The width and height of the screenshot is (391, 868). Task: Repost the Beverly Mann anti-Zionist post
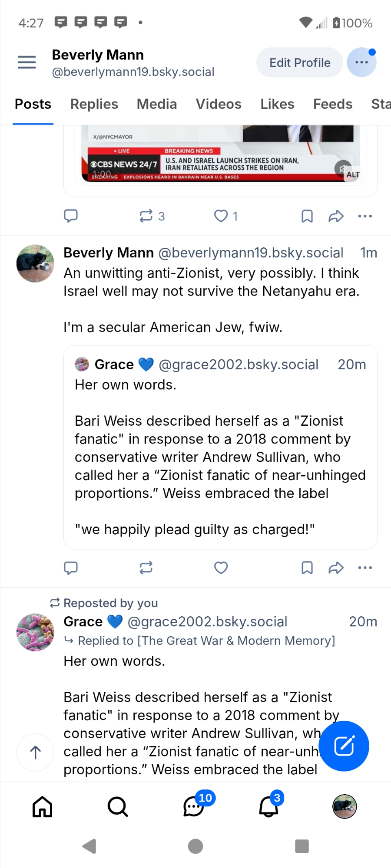146,568
